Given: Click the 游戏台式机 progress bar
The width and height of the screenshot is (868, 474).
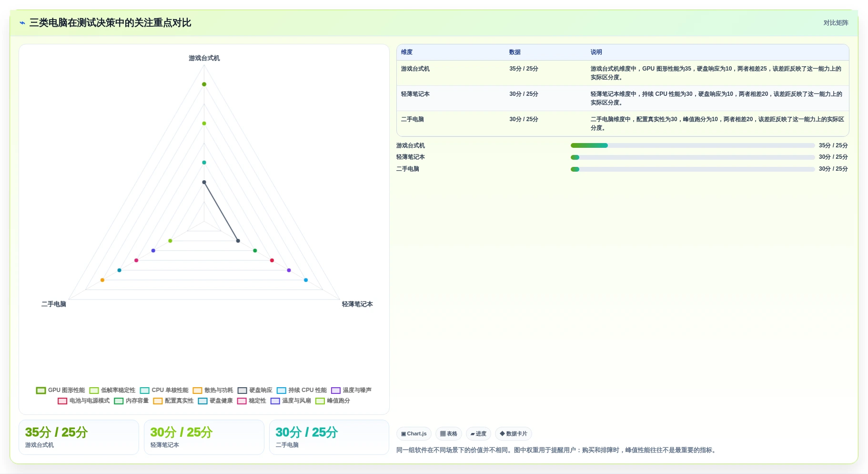Looking at the screenshot, I should pyautogui.click(x=693, y=145).
